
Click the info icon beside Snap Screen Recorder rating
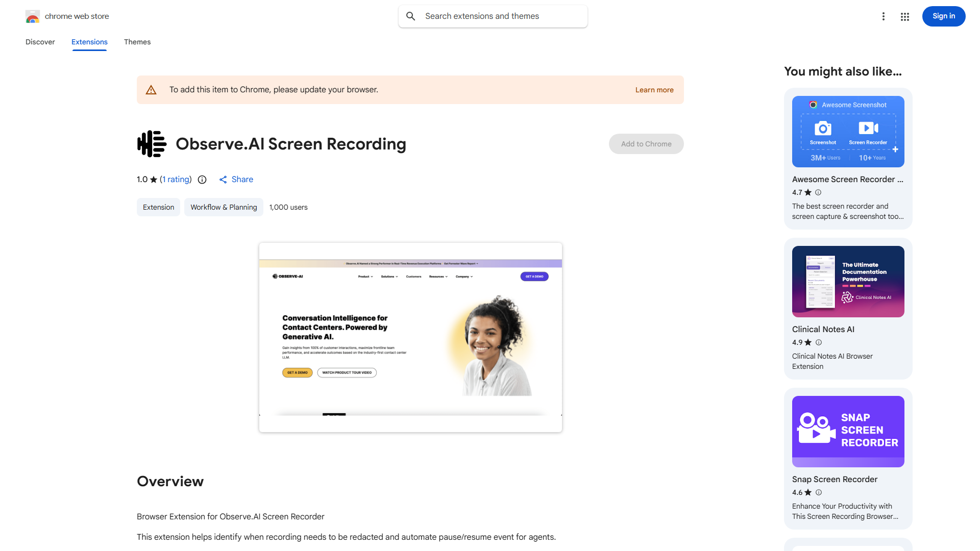818,492
